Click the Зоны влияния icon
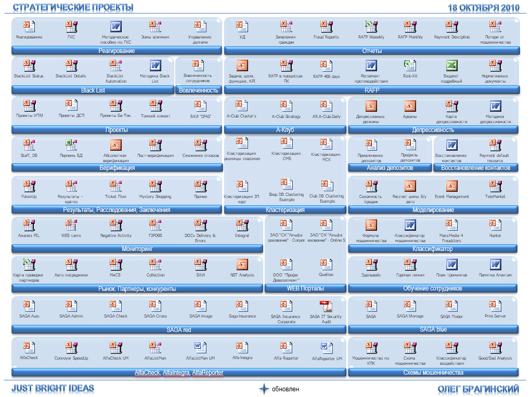532x397 pixels. [x=155, y=27]
